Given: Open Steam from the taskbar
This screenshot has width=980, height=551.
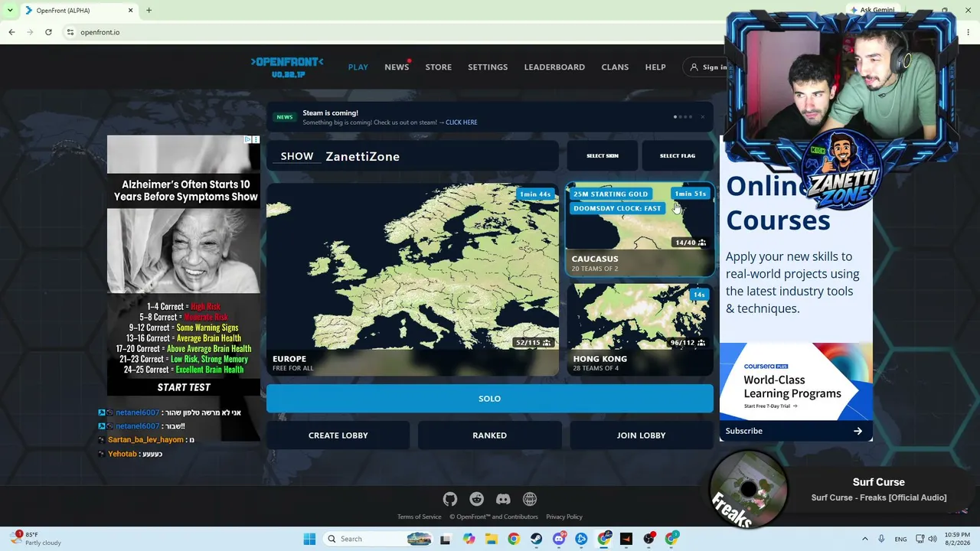Looking at the screenshot, I should point(536,539).
